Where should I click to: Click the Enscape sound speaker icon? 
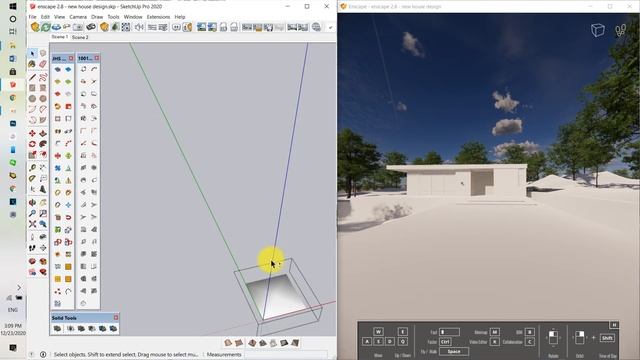pos(139,27)
